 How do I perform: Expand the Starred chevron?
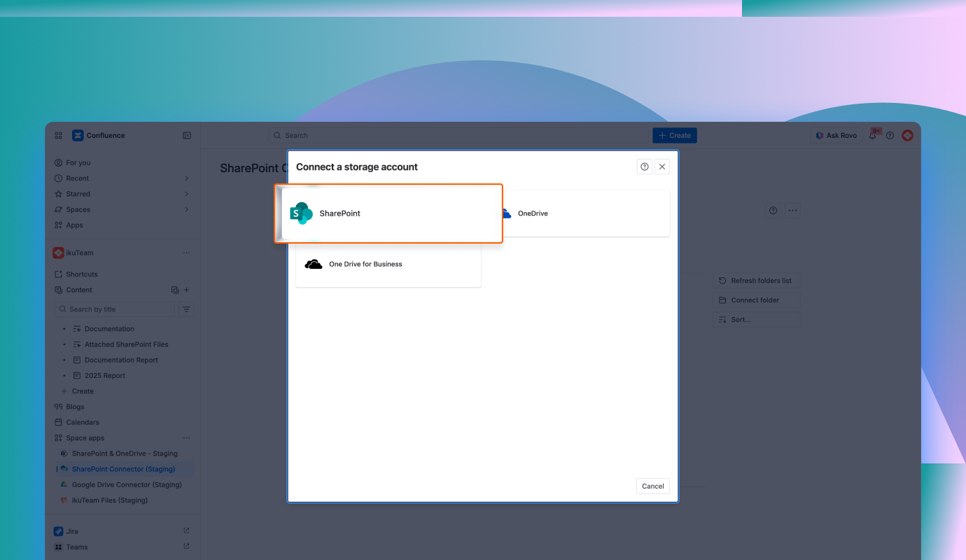coord(186,194)
